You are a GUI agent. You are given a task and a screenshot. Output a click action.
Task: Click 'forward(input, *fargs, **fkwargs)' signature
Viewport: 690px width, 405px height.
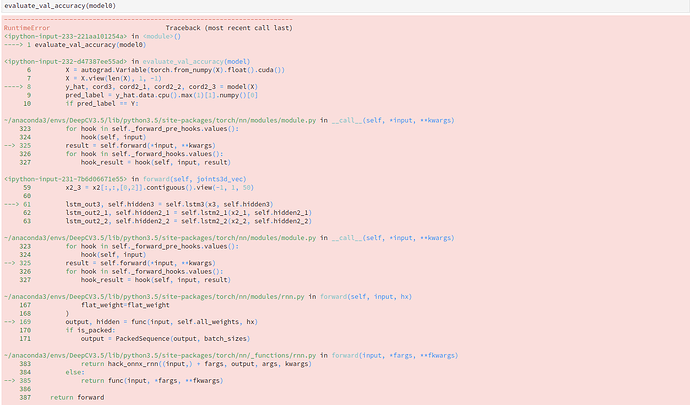(395, 355)
